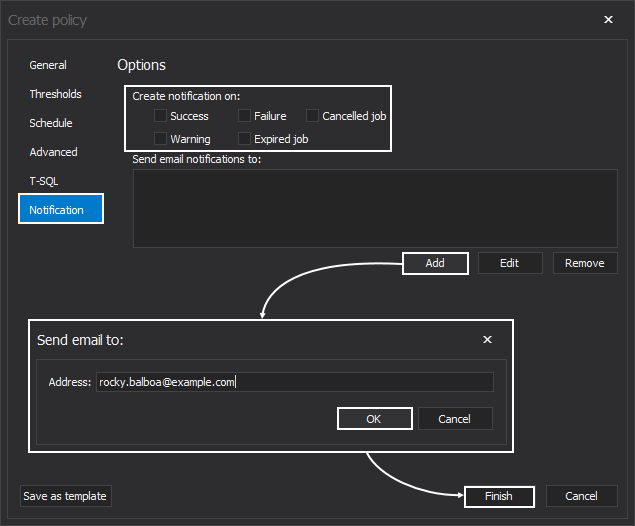Screen dimensions: 635x526
Task: Click the Add email button
Action: [x=435, y=263]
